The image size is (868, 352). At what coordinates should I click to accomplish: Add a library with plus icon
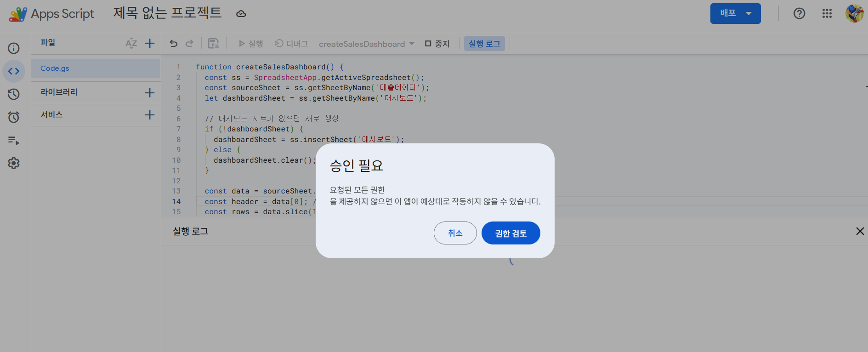point(150,93)
